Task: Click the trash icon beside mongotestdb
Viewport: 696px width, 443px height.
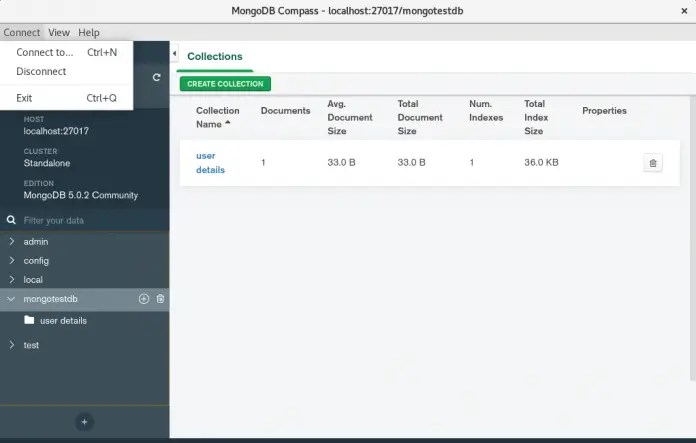Action: click(x=161, y=299)
